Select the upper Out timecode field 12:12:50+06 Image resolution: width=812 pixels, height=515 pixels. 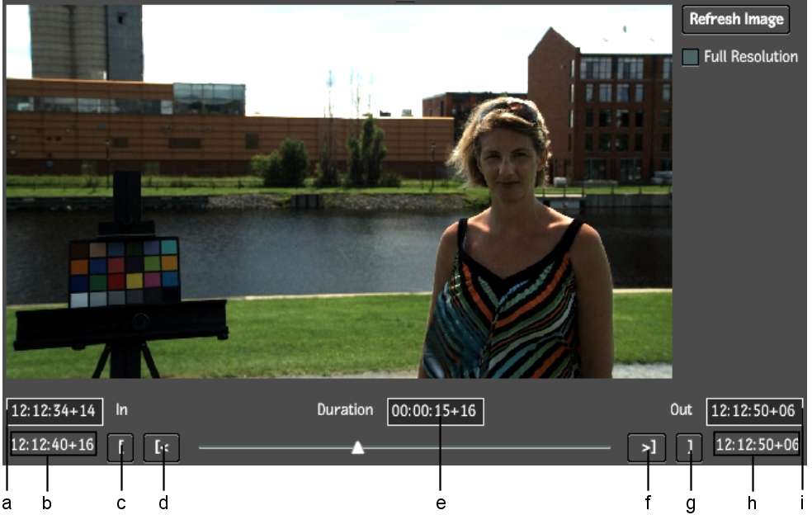point(754,411)
